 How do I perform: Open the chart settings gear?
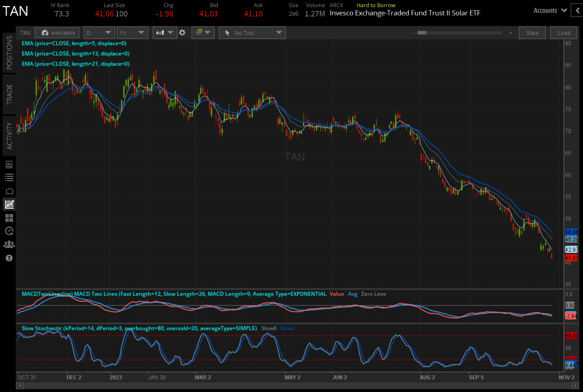click(182, 33)
